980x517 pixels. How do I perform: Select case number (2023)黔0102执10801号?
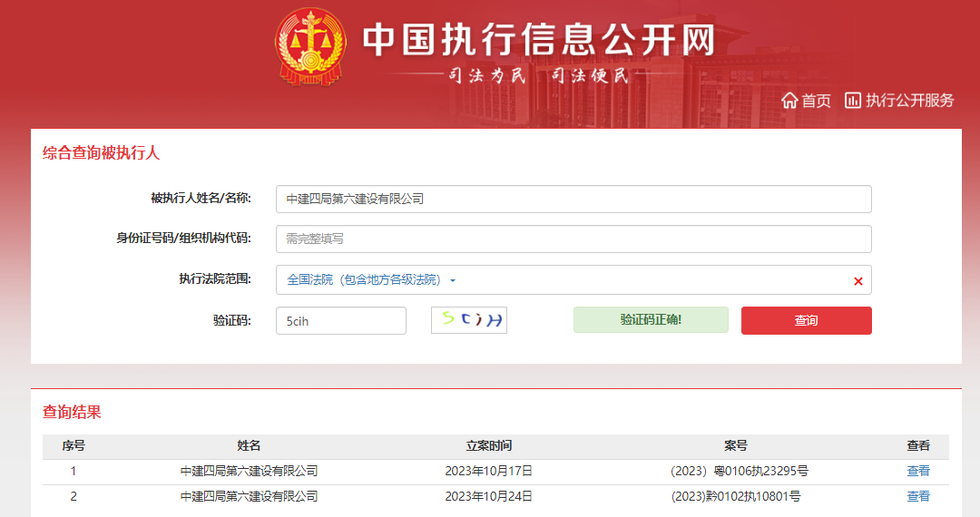point(736,496)
